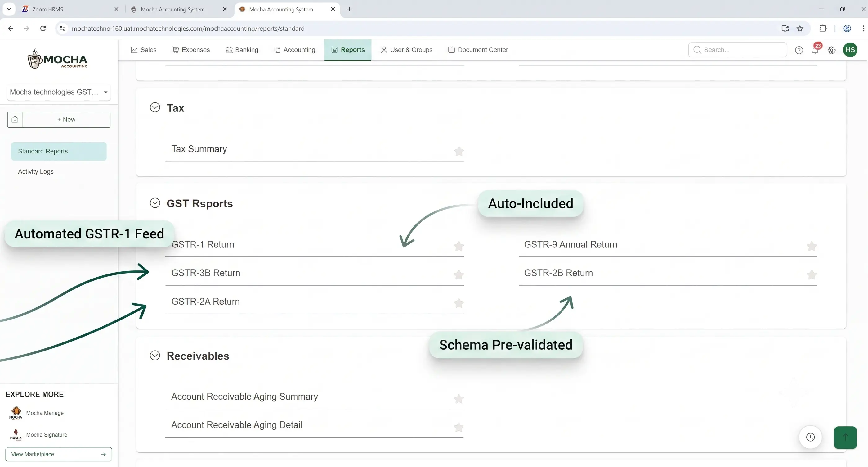Image resolution: width=868 pixels, height=467 pixels.
Task: Open the tab search dropdown arrow
Action: 9,9
